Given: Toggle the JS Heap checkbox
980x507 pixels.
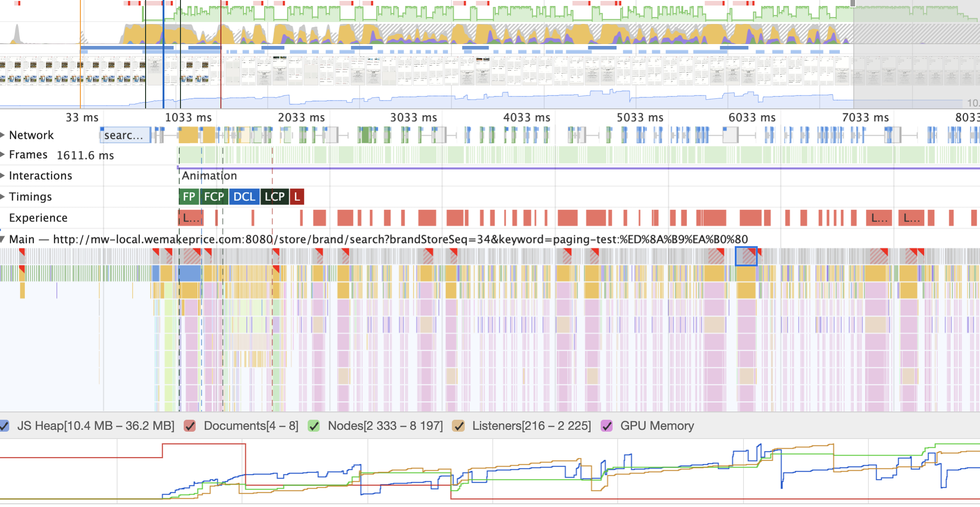Looking at the screenshot, I should [4, 426].
